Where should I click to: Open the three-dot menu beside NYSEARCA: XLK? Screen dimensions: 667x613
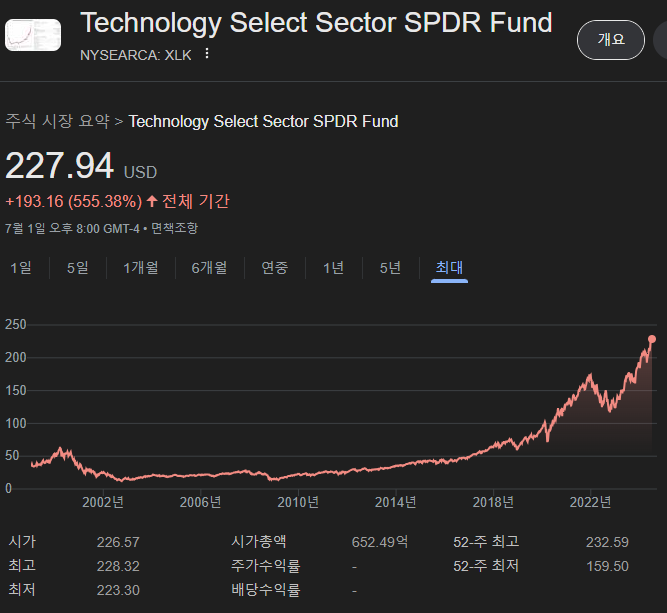[x=207, y=54]
